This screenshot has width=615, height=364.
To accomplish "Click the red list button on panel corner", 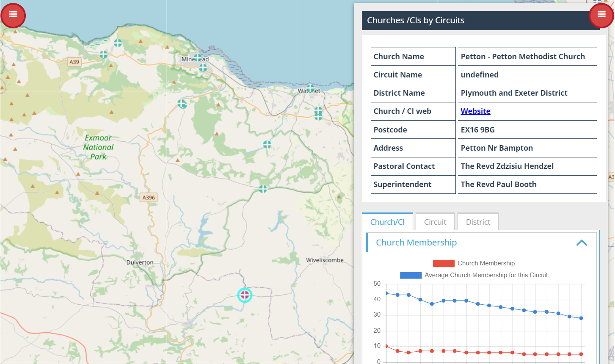I will pos(601,15).
